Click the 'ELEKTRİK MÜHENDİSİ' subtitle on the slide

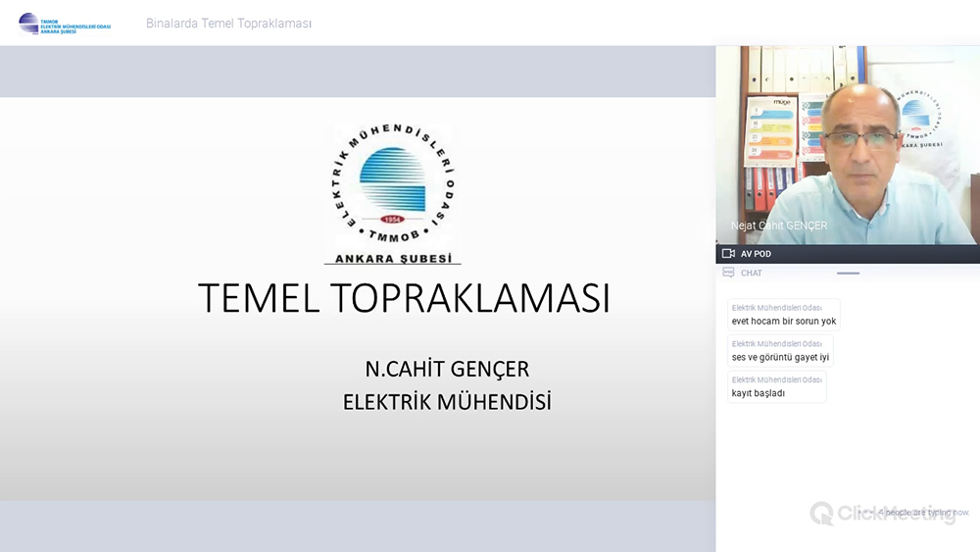pos(447,402)
